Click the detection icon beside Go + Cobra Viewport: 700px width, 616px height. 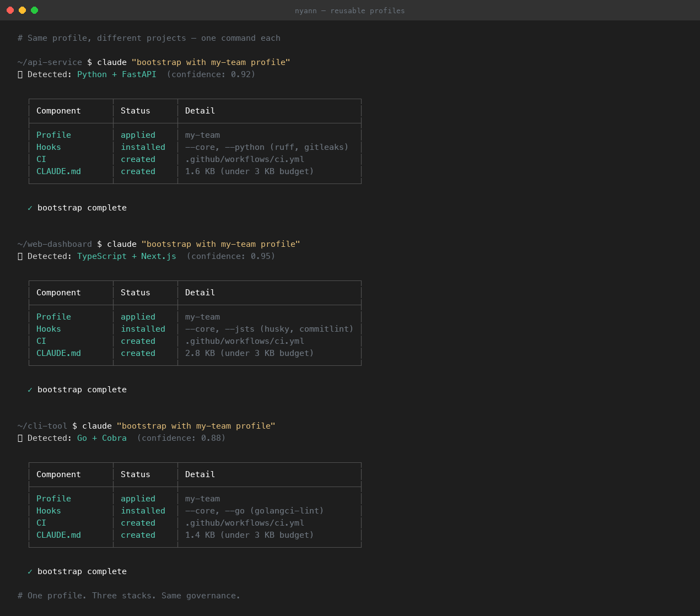[x=20, y=437]
